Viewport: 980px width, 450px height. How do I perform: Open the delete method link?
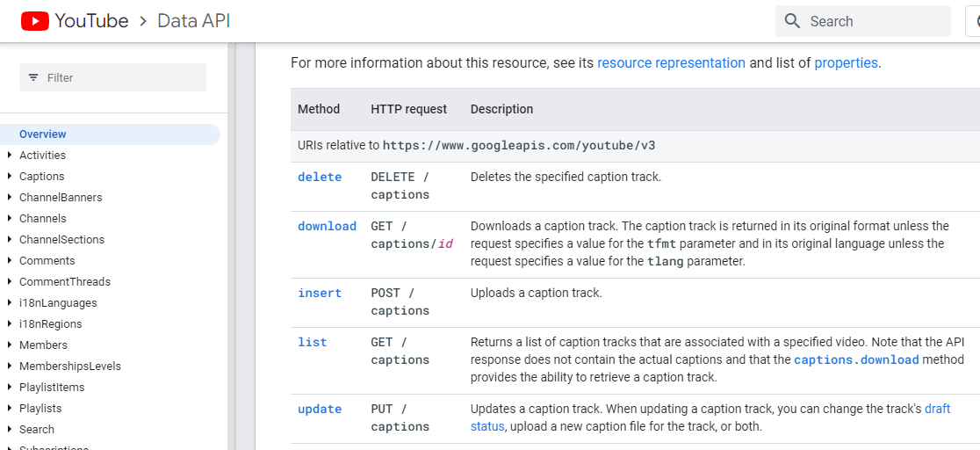point(320,178)
